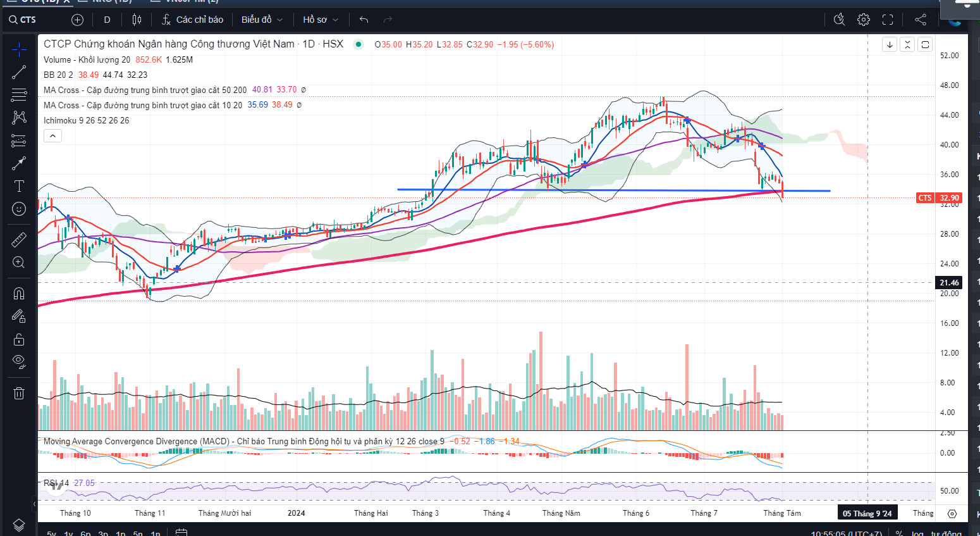Select the Ichimoku 9 26 52 legend
The image size is (980, 536).
point(86,120)
